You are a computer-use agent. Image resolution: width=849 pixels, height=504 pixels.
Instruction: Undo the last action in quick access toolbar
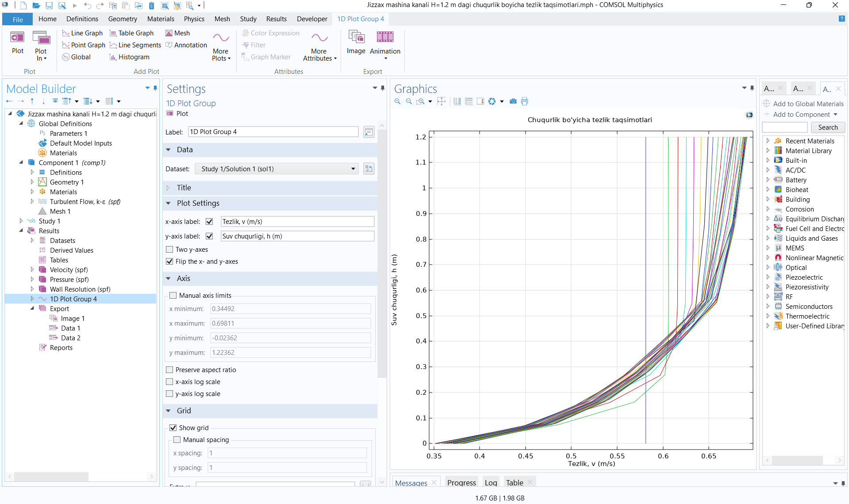pyautogui.click(x=87, y=5)
